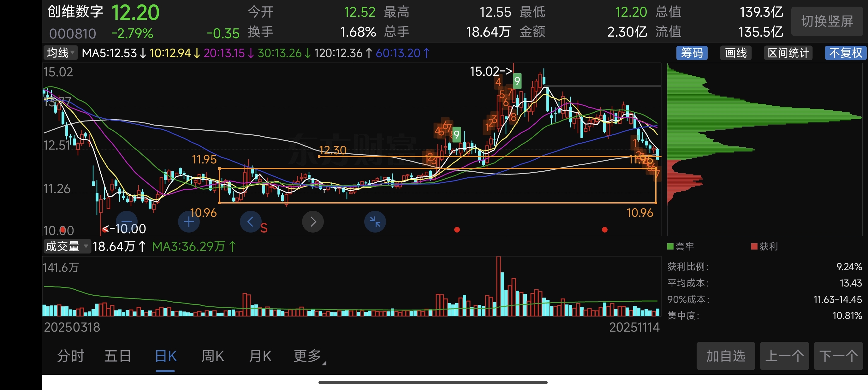Tap 切换竖屏 to switch to portrait
Viewport: 868px width, 390px height.
(827, 21)
